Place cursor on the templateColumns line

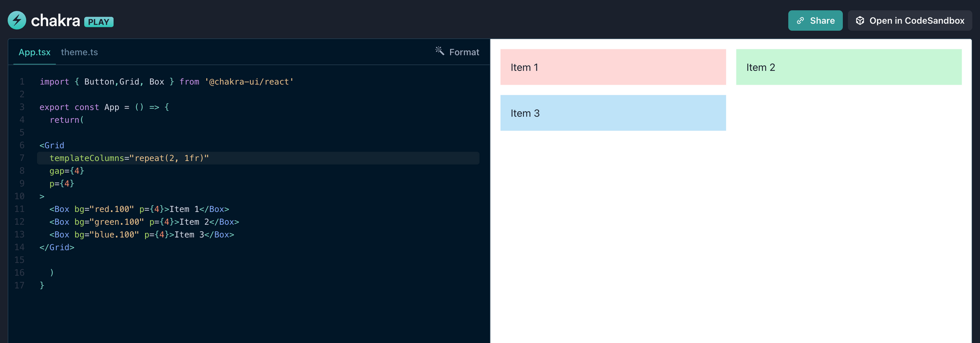pos(129,158)
